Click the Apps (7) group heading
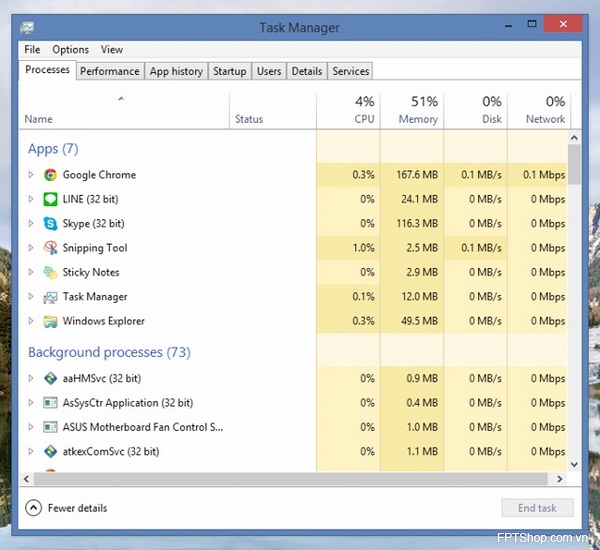 tap(53, 149)
